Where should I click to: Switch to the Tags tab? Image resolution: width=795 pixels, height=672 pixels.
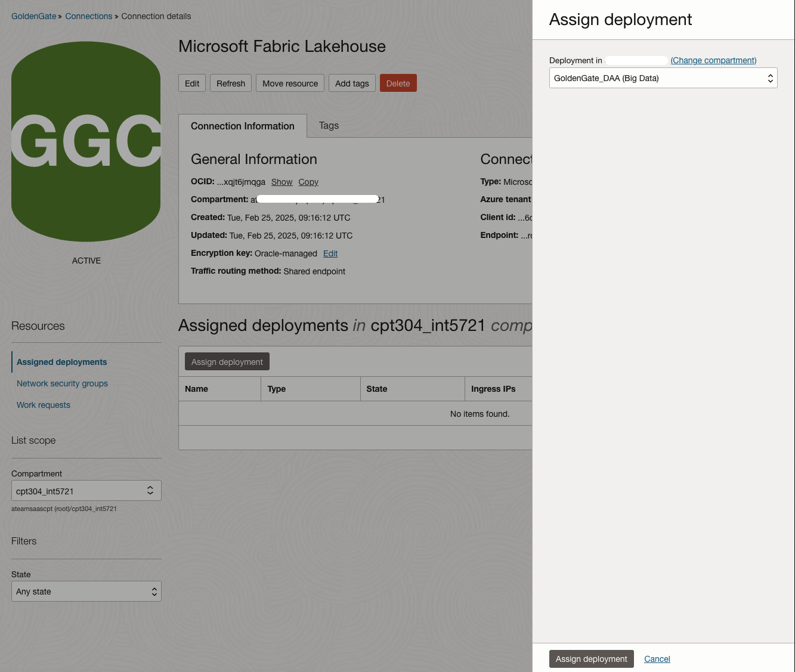(x=329, y=125)
